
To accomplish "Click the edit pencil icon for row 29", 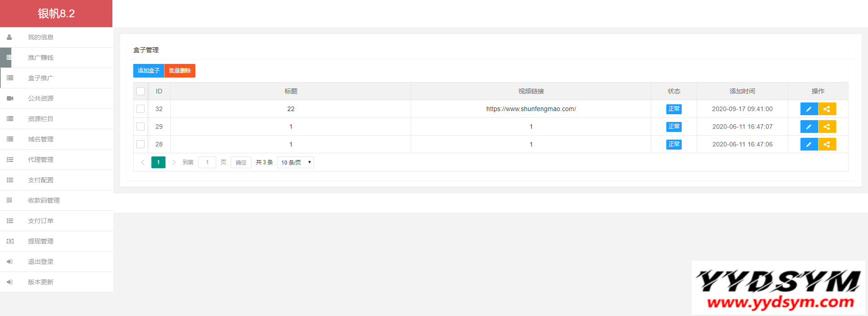I will pos(809,126).
